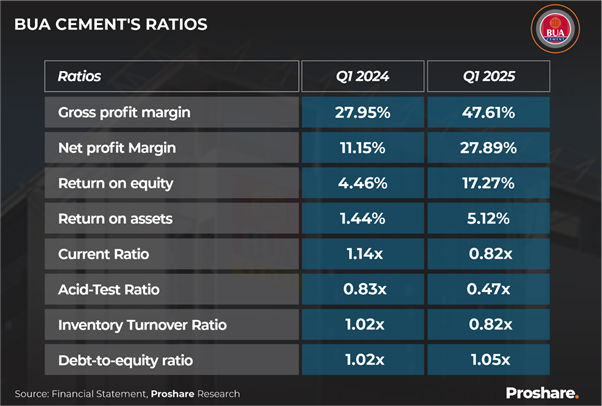Click the 0.83x Acid-Test value
This screenshot has height=406, width=602.
[x=365, y=289]
